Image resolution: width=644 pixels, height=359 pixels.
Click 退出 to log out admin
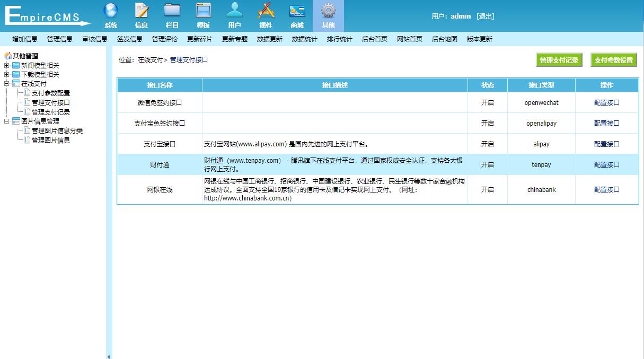click(x=486, y=16)
